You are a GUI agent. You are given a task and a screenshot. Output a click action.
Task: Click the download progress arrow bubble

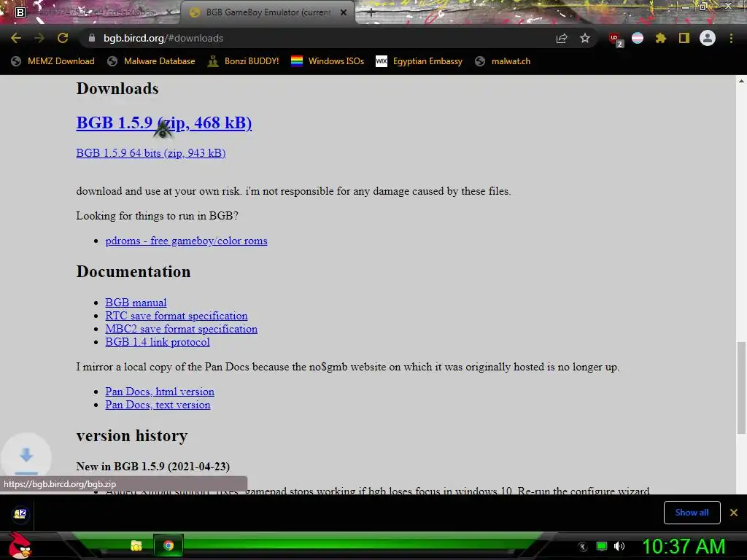[26, 457]
